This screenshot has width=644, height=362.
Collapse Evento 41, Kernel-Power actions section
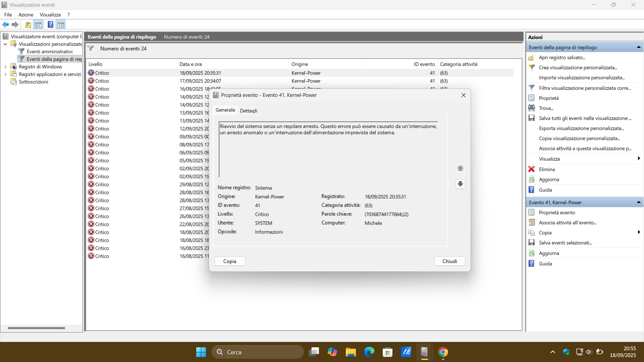638,202
